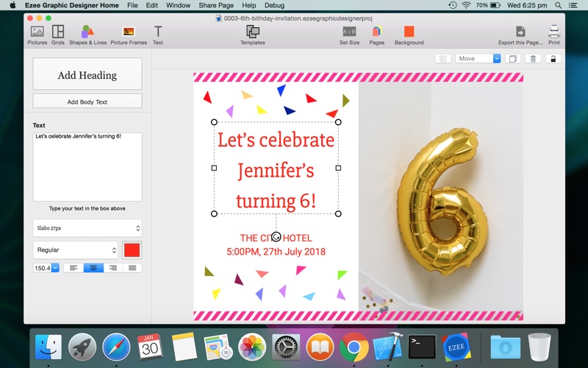
Task: Delete selected object with trash icon
Action: click(533, 59)
